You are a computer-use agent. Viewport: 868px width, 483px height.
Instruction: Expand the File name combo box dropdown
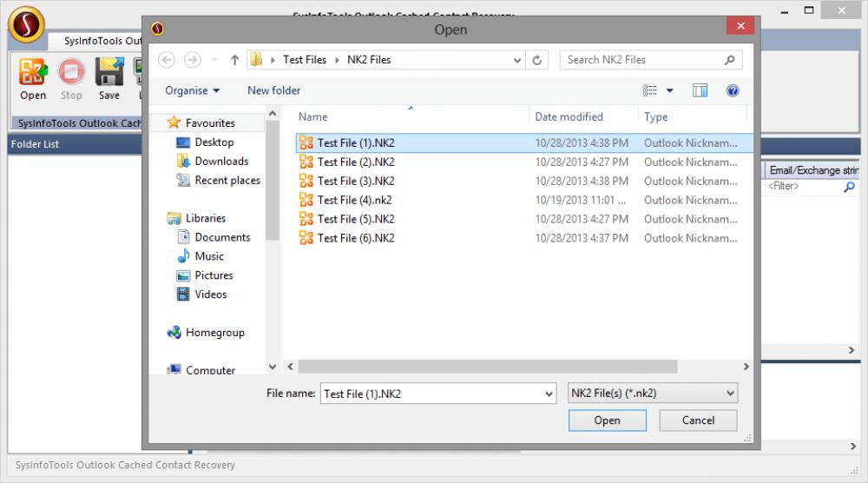pos(549,394)
